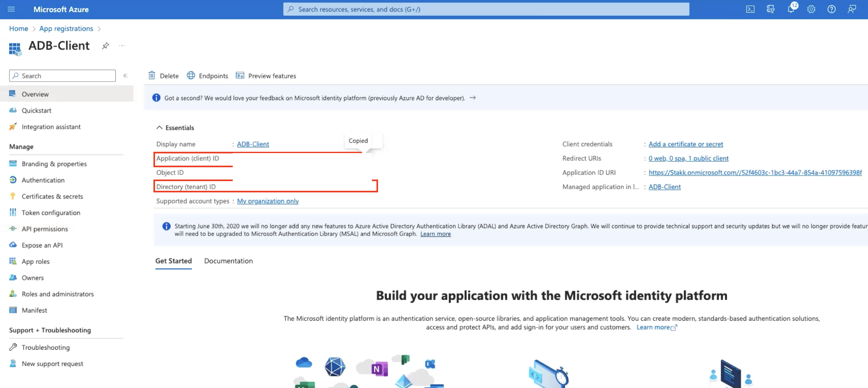Open the My organization only link
This screenshot has width=868, height=388.
coord(268,201)
